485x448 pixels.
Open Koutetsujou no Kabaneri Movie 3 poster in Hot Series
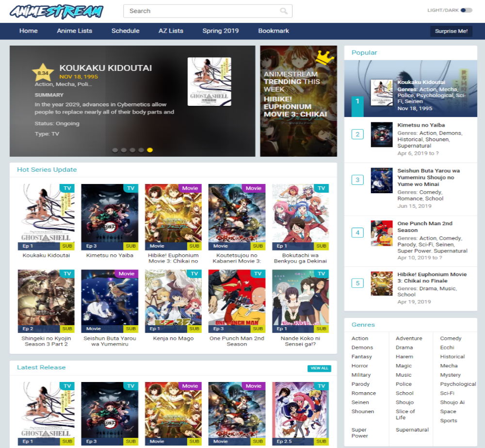(237, 217)
